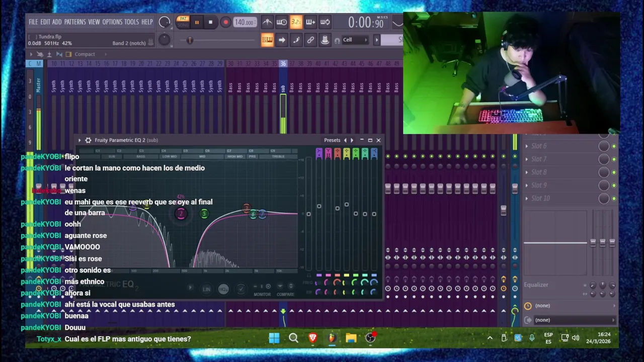This screenshot has width=644, height=362.
Task: Click the highlighted typing keyboard to piano icon
Action: tap(267, 40)
